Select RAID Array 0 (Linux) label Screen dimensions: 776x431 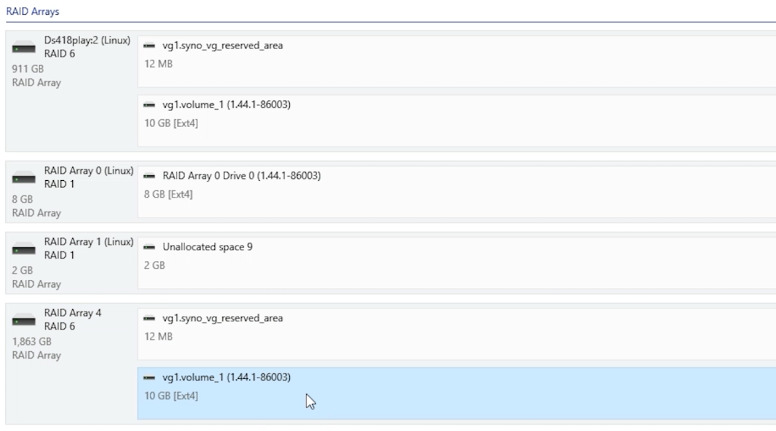89,171
